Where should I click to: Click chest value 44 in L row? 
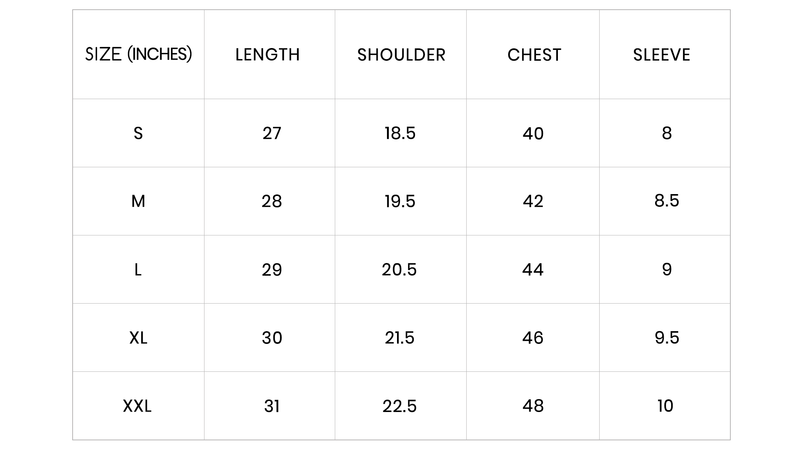[x=533, y=269]
